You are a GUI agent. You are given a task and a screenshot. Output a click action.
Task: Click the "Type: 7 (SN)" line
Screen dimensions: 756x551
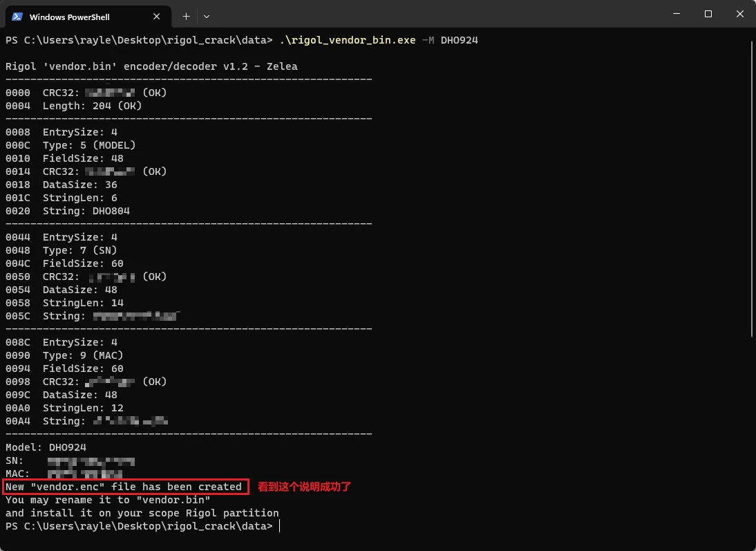[x=79, y=250]
